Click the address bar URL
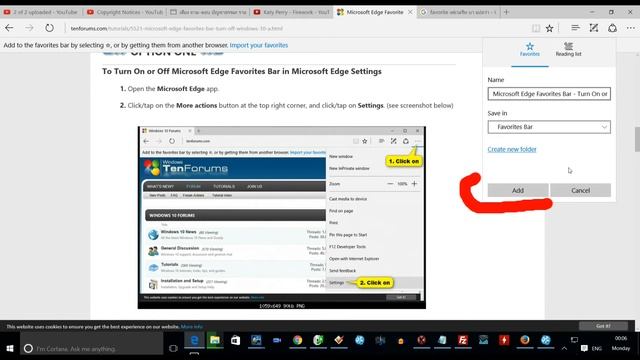The image size is (640, 360). tap(176, 28)
